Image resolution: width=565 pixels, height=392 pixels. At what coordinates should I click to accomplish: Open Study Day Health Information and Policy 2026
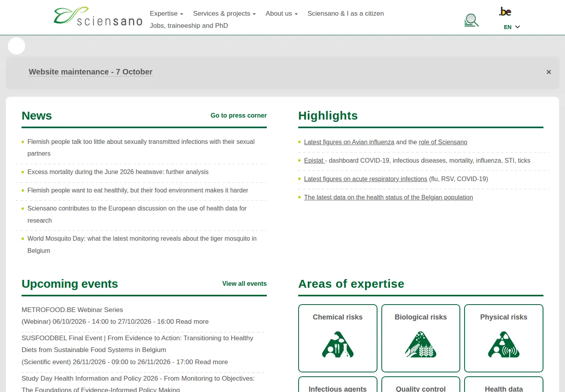pos(138,384)
